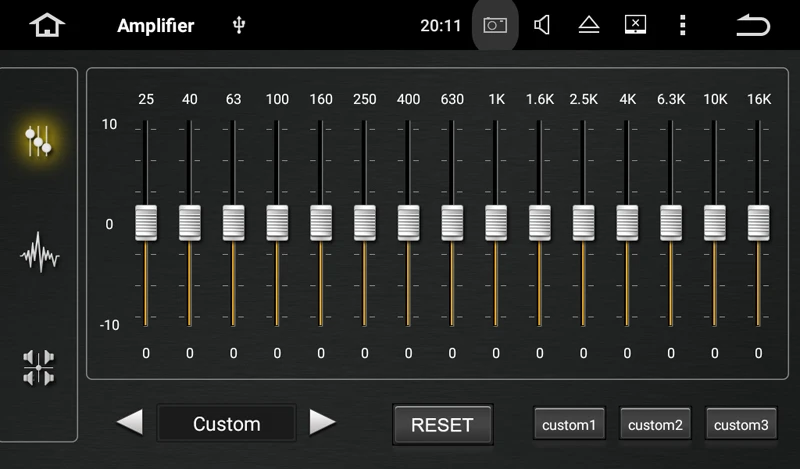Tap the eject icon
800x469 pixels.
[x=589, y=24]
